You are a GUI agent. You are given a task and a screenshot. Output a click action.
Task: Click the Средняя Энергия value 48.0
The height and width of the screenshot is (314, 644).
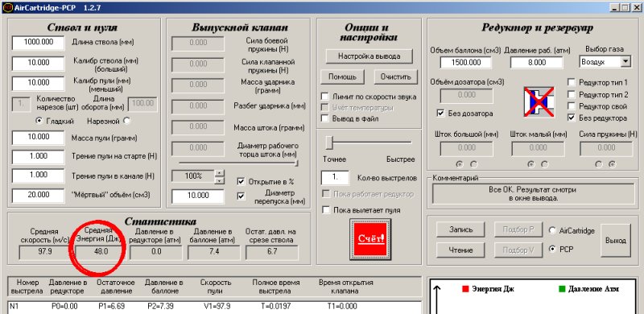point(101,252)
